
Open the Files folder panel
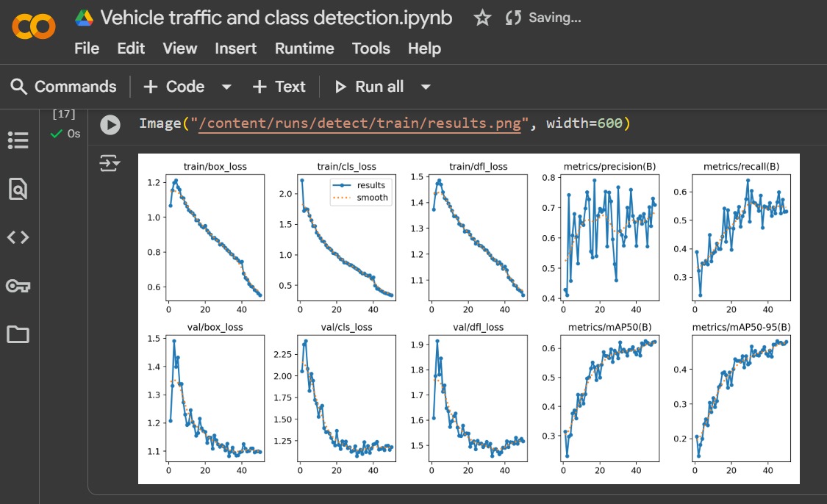18,334
